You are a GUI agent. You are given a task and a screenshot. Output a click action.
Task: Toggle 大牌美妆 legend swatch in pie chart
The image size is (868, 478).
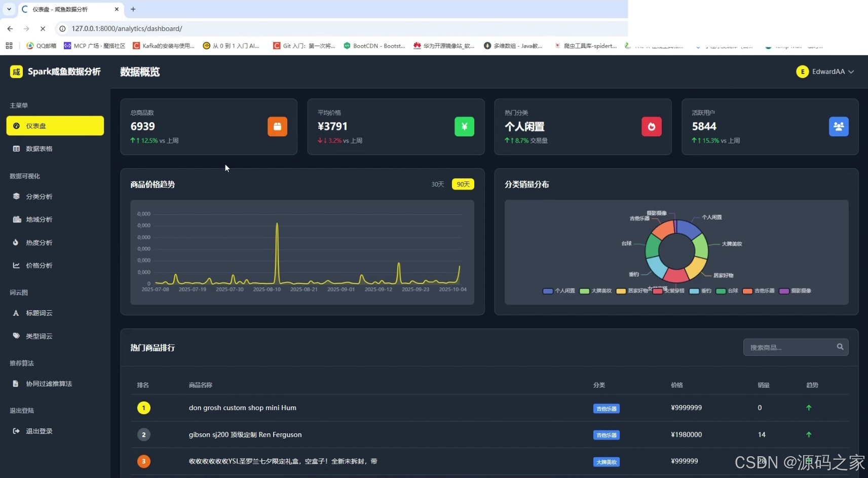coord(584,291)
